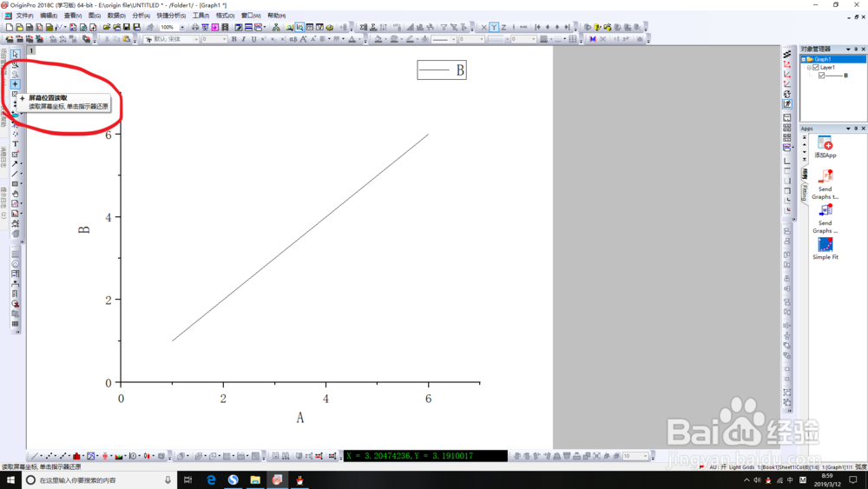Open the zoom percentage 100% dropdown

(x=182, y=27)
